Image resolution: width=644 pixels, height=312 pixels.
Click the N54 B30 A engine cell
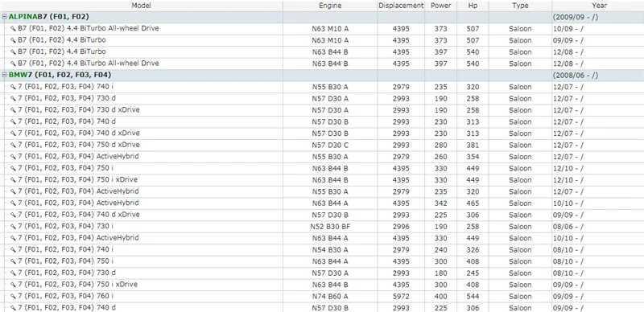click(x=330, y=250)
